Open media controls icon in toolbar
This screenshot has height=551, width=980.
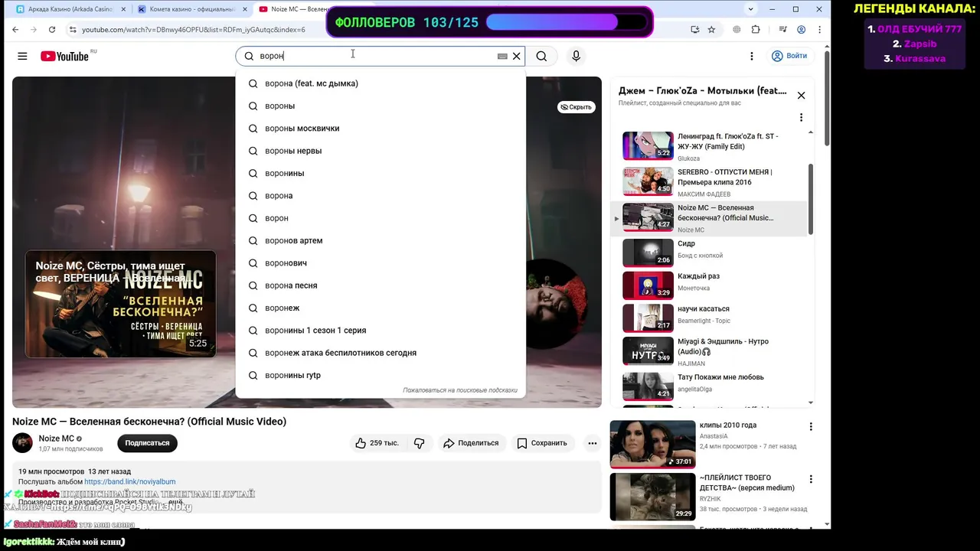(x=782, y=30)
